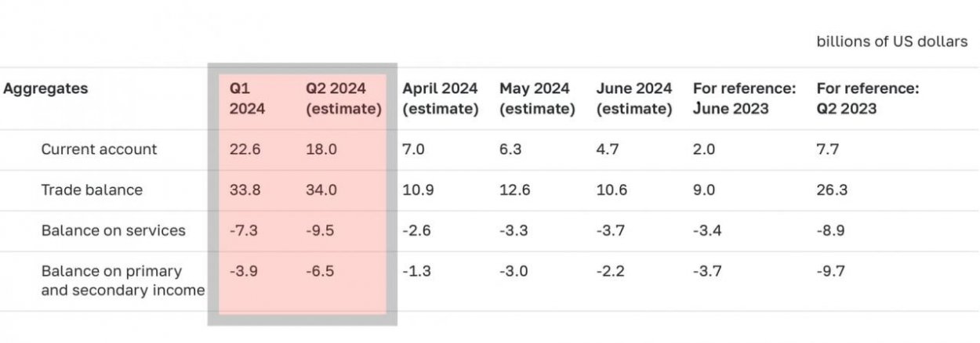Click Trade balance Q2 2023 value 26.3
The width and height of the screenshot is (980, 343).
[832, 190]
